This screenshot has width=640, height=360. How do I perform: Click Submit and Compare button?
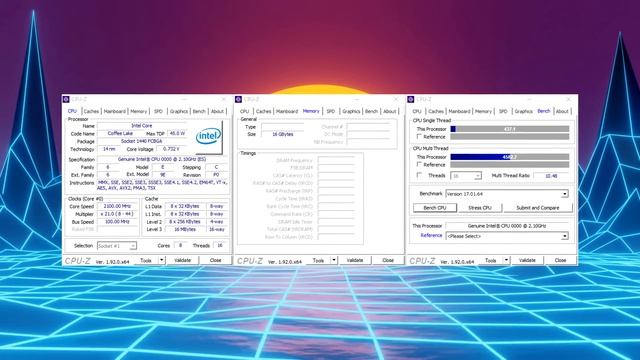(538, 208)
